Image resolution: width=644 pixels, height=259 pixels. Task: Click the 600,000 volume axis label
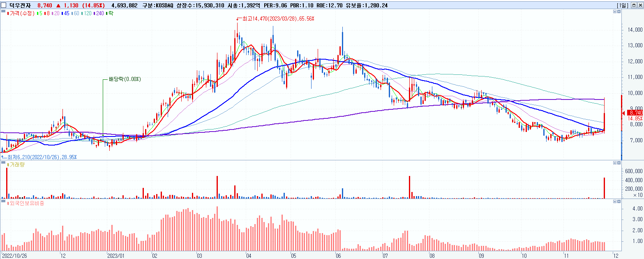point(633,171)
